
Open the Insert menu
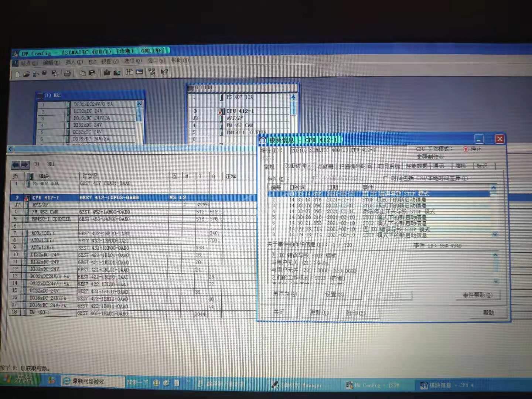(74, 62)
